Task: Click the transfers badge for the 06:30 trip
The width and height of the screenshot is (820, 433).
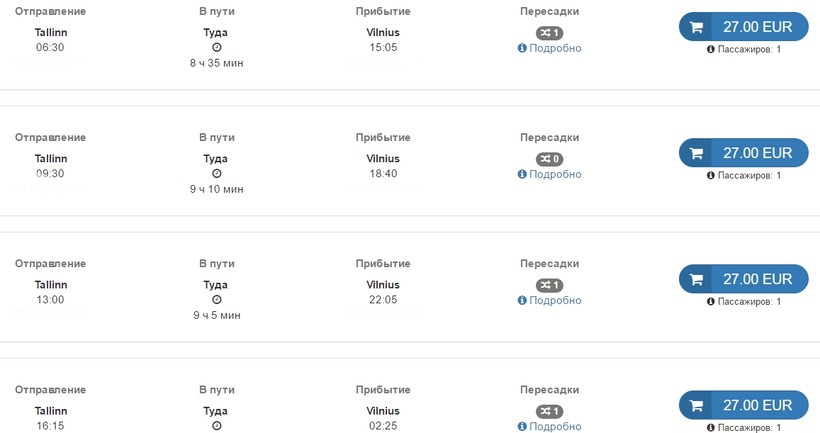Action: click(549, 33)
